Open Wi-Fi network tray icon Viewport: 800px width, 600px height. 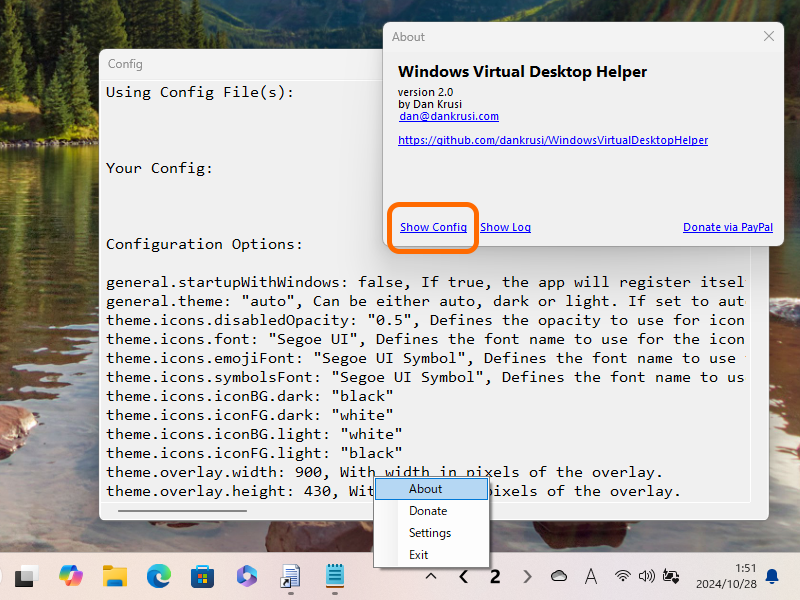pyautogui.click(x=622, y=577)
